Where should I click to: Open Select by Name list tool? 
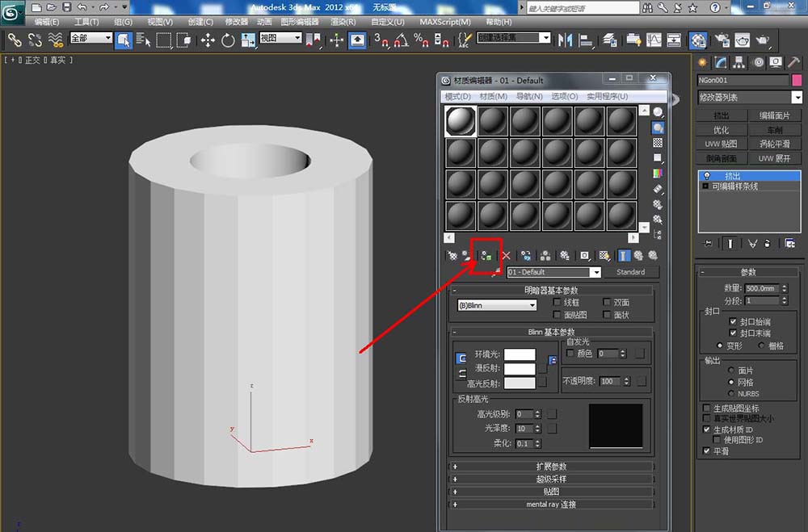143,40
